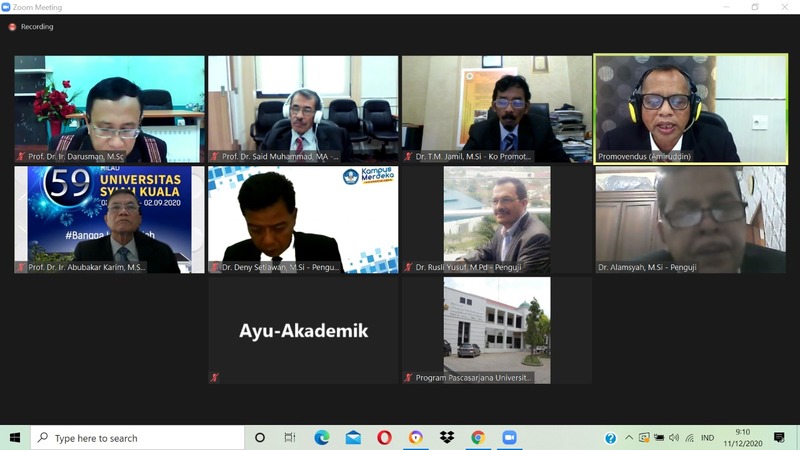
Task: Click the Recording indicator icon
Action: coord(13,27)
